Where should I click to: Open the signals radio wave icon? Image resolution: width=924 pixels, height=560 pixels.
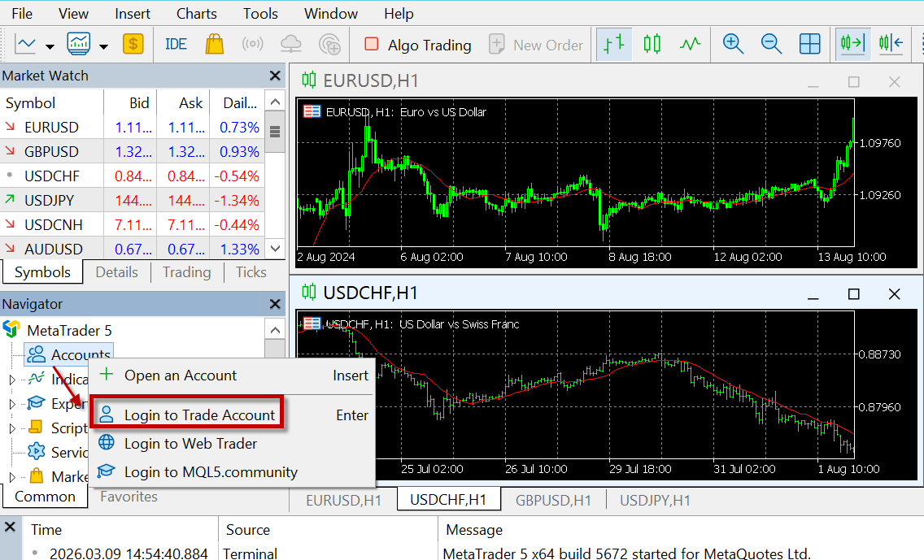[x=253, y=45]
